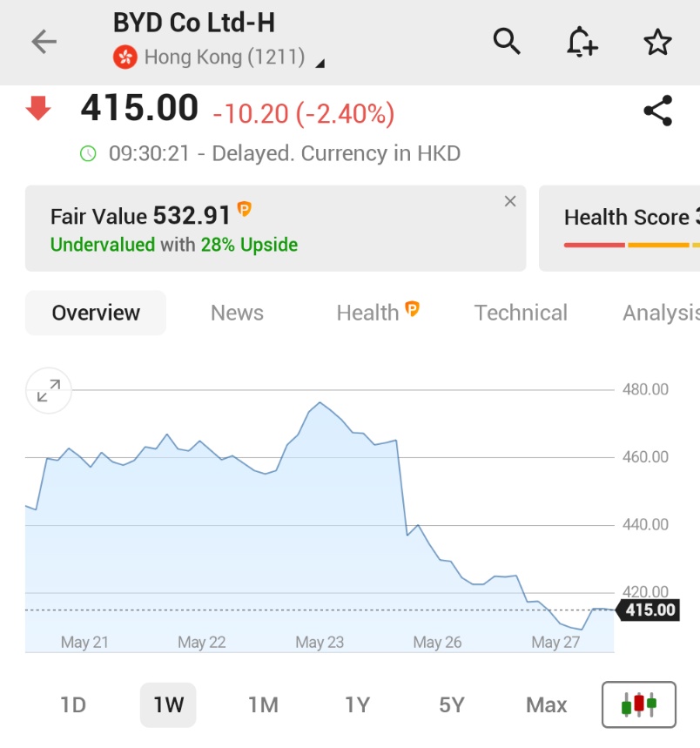700x748 pixels.
Task: Expand chart to fullscreen
Action: pos(49,391)
